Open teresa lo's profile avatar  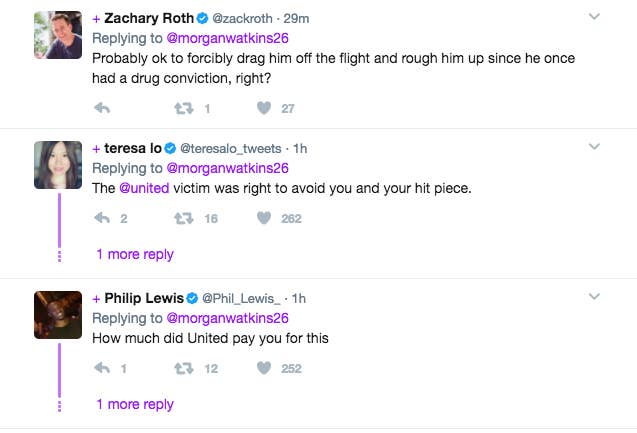[58, 165]
